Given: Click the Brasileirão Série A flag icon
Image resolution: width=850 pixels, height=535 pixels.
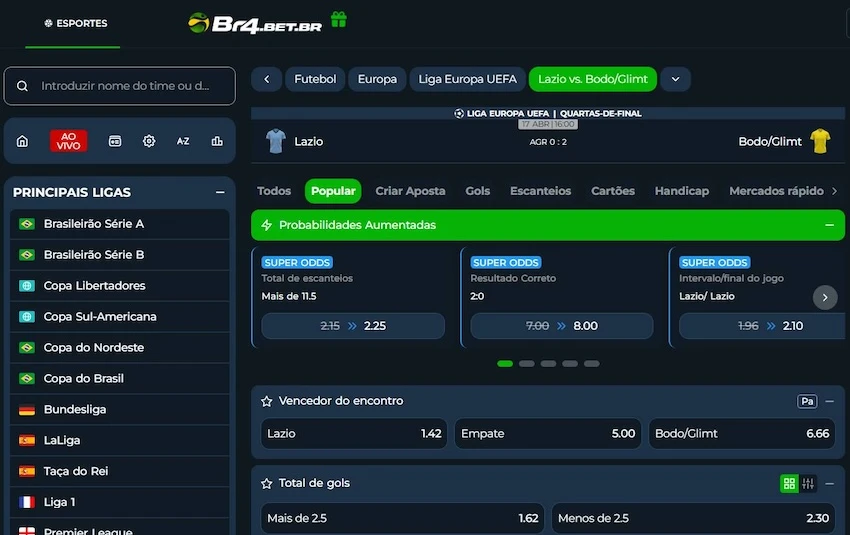Looking at the screenshot, I should 27,224.
